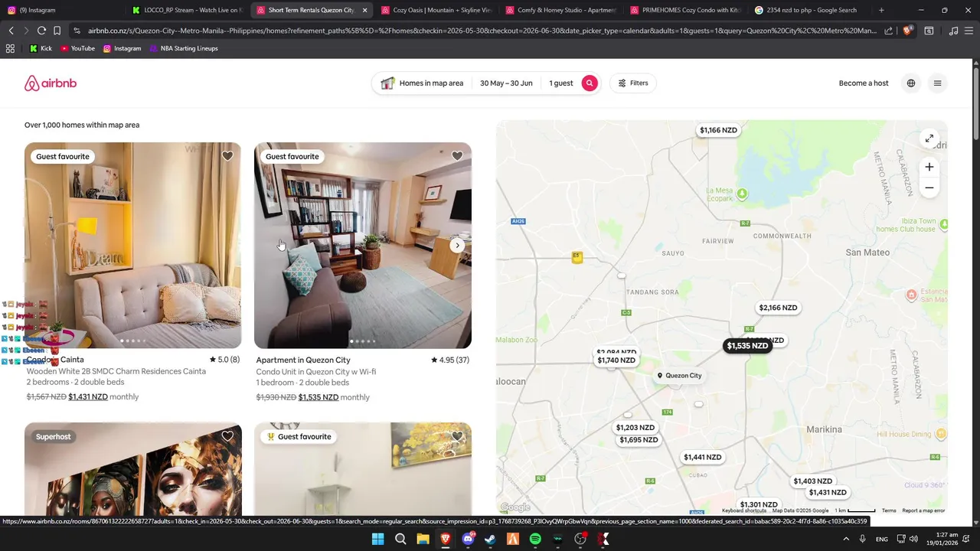Click the red search magnifier button
980x551 pixels.
pos(589,83)
